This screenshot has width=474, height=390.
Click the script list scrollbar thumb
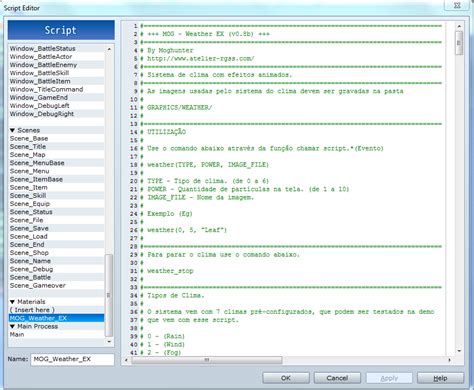[x=109, y=295]
